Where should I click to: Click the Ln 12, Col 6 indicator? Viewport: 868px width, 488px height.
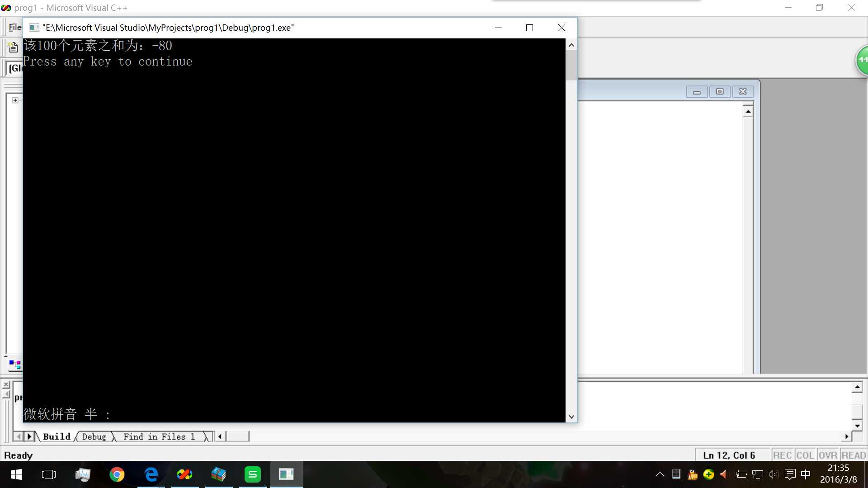pos(729,455)
